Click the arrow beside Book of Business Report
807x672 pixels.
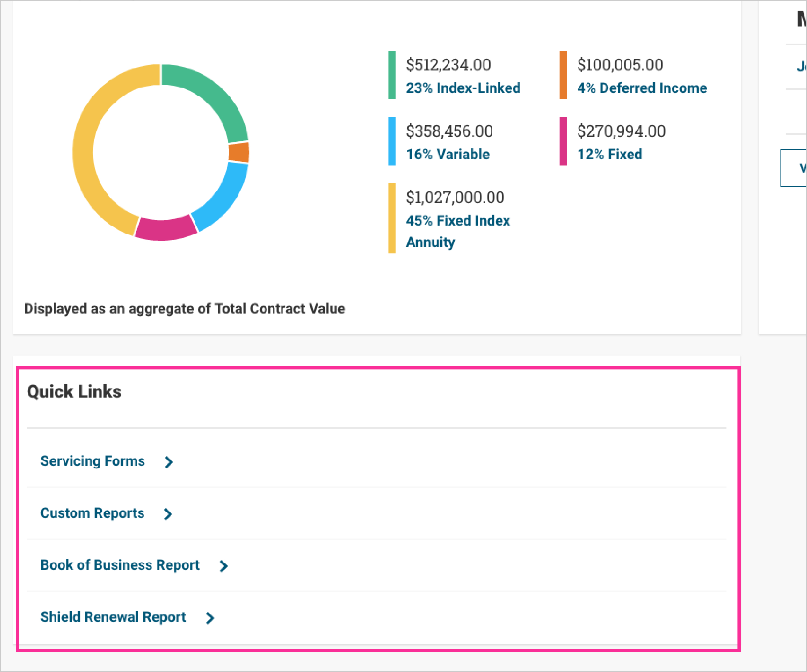[x=223, y=566]
